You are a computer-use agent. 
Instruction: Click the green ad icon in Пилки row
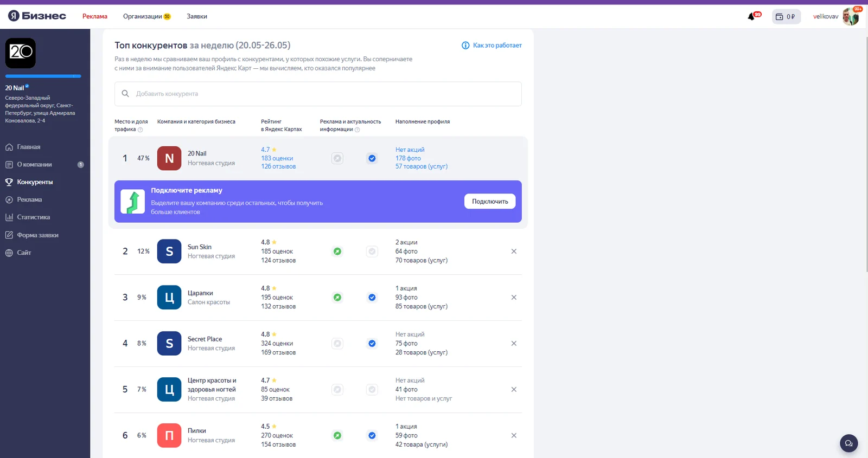click(337, 436)
